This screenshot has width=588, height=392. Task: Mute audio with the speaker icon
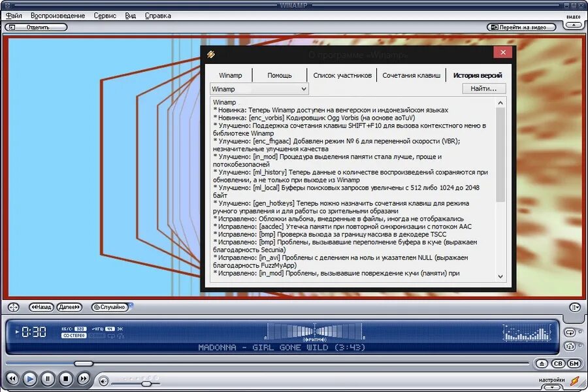[x=103, y=382]
